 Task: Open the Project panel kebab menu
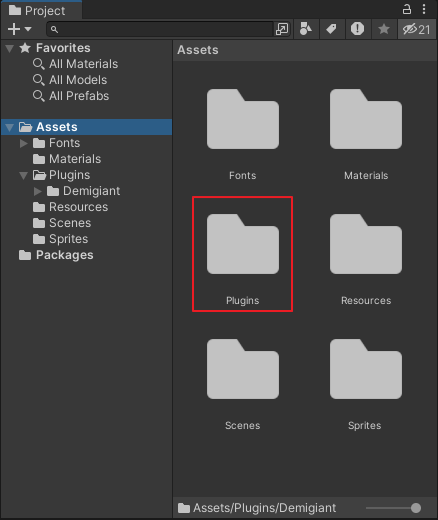pyautogui.click(x=424, y=9)
